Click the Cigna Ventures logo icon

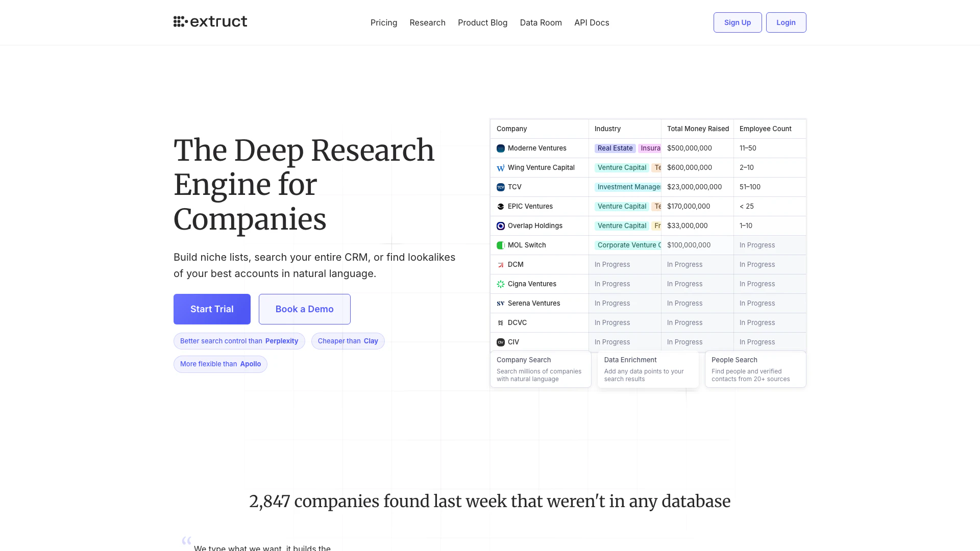click(x=501, y=284)
